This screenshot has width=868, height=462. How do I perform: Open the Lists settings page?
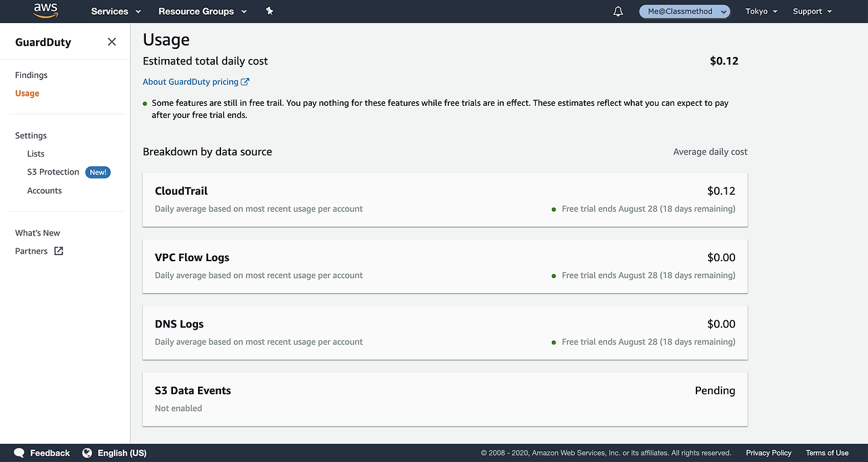click(36, 154)
